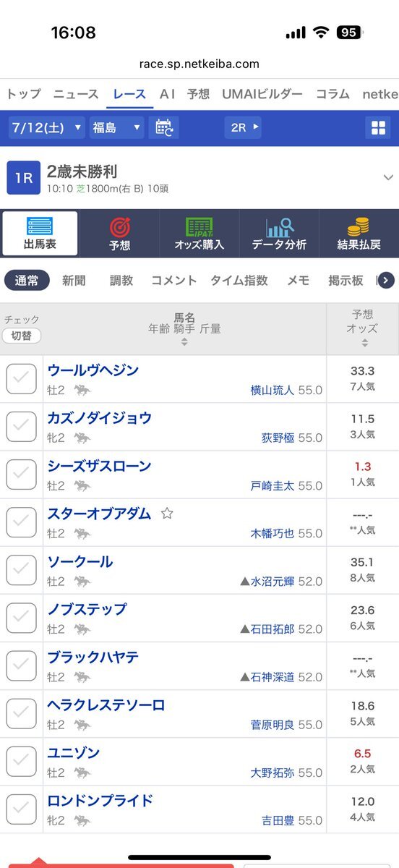
Task: Select the ニュース top menu item
Action: [76, 94]
